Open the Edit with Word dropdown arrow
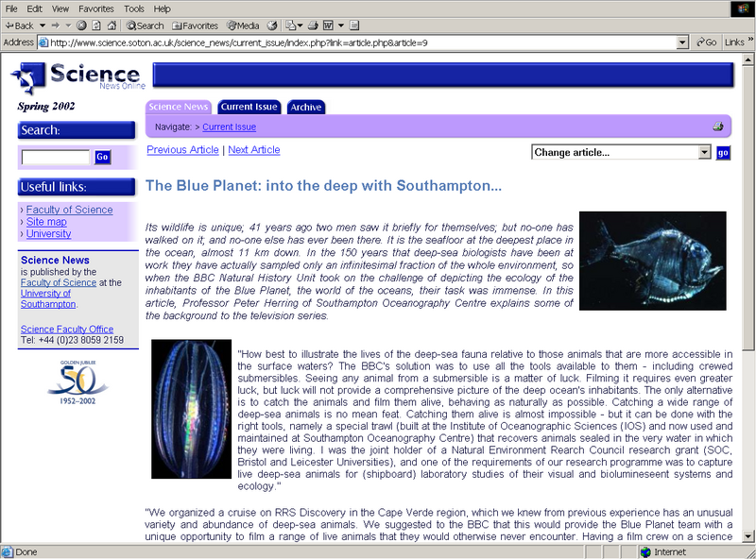Viewport: 756px width, 559px height. pos(341,25)
